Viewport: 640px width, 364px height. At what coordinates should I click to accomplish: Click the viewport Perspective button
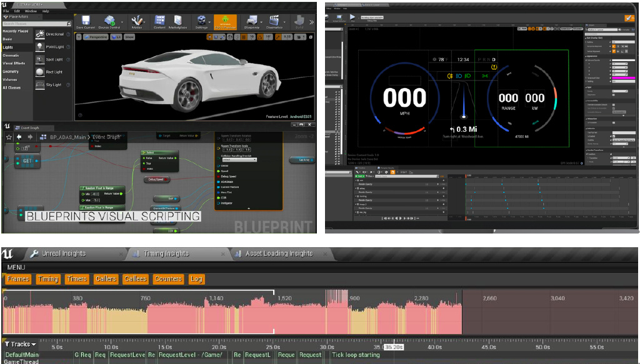click(96, 37)
